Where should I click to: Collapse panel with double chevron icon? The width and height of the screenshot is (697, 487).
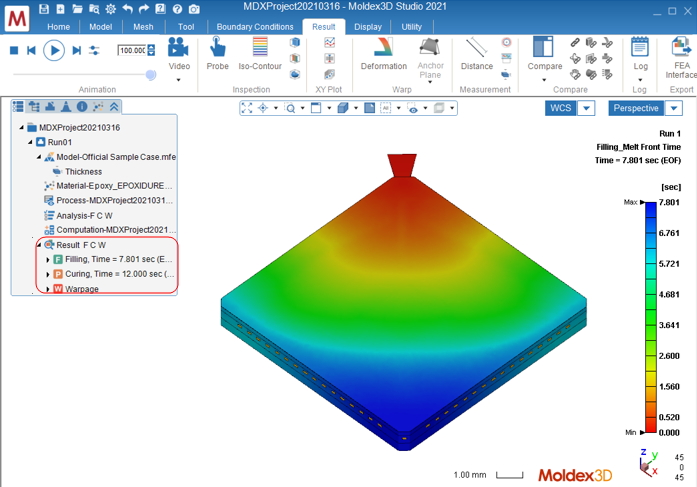[114, 106]
